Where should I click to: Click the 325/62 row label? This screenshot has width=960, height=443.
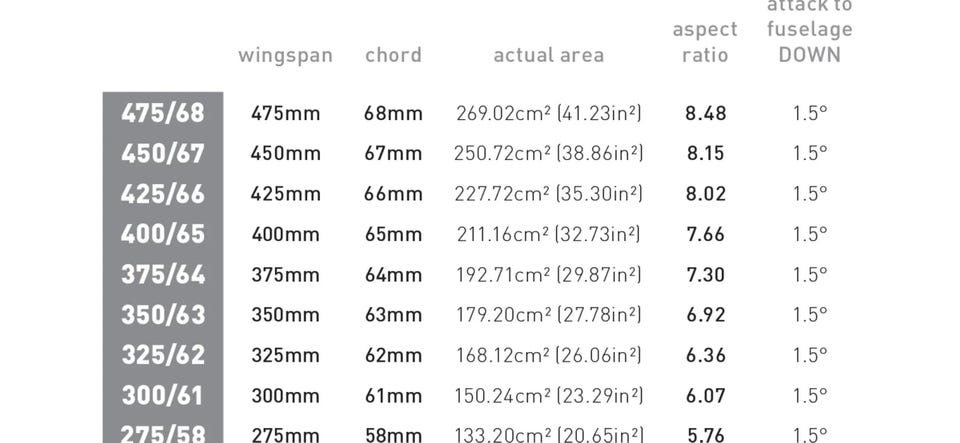point(163,355)
